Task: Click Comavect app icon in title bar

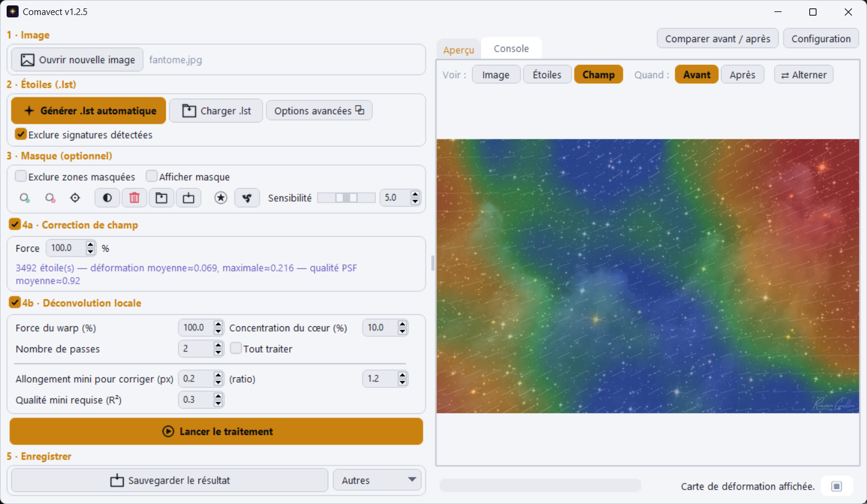Action: click(x=13, y=12)
